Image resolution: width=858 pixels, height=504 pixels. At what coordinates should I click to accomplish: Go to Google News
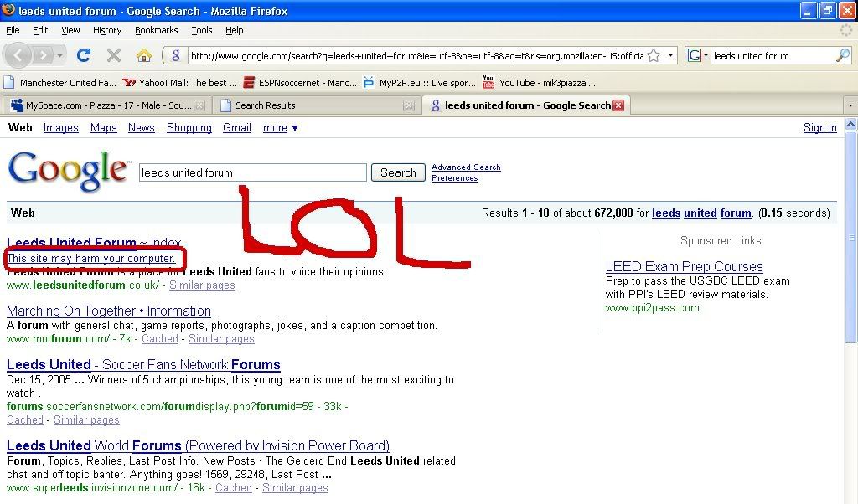[x=141, y=128]
